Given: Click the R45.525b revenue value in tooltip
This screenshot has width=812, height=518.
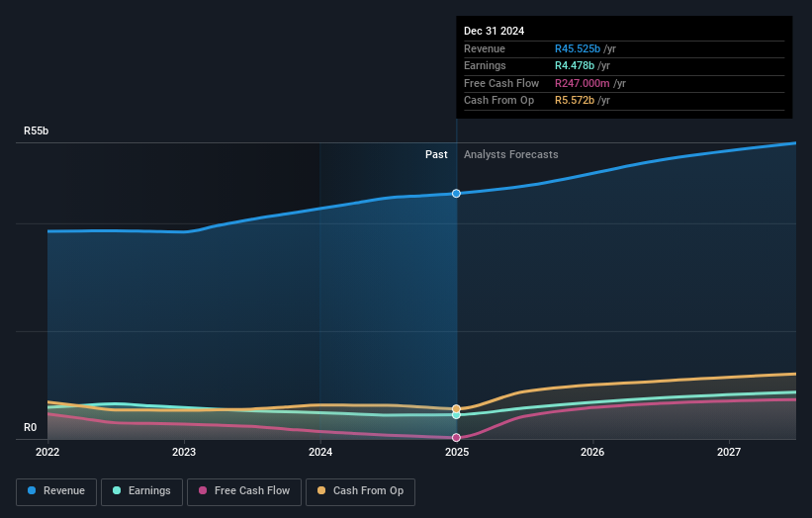Looking at the screenshot, I should point(578,48).
